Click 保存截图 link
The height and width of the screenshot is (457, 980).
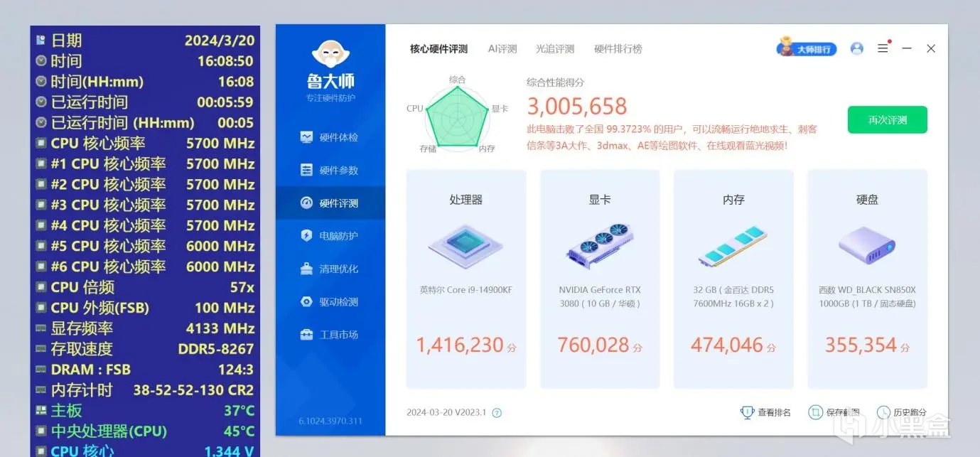tap(843, 412)
